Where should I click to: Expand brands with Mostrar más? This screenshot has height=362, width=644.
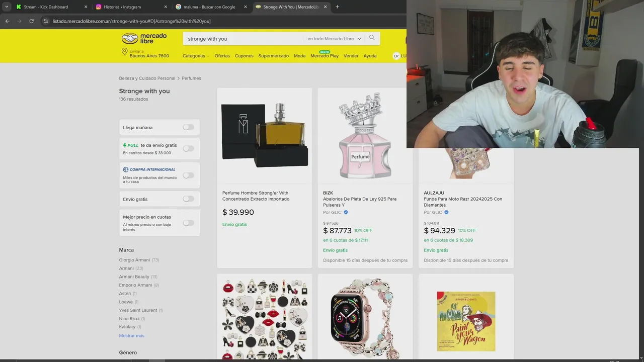pos(132,335)
